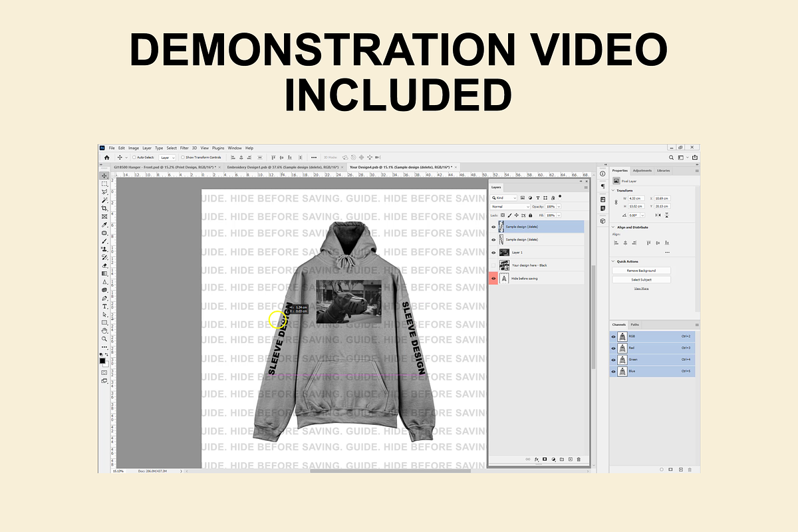The width and height of the screenshot is (798, 532).
Task: Select the Horizontal Type tool
Action: click(x=105, y=307)
